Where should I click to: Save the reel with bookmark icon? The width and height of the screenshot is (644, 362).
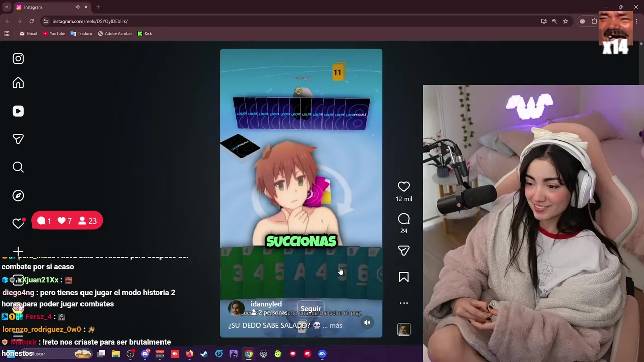coord(404,277)
